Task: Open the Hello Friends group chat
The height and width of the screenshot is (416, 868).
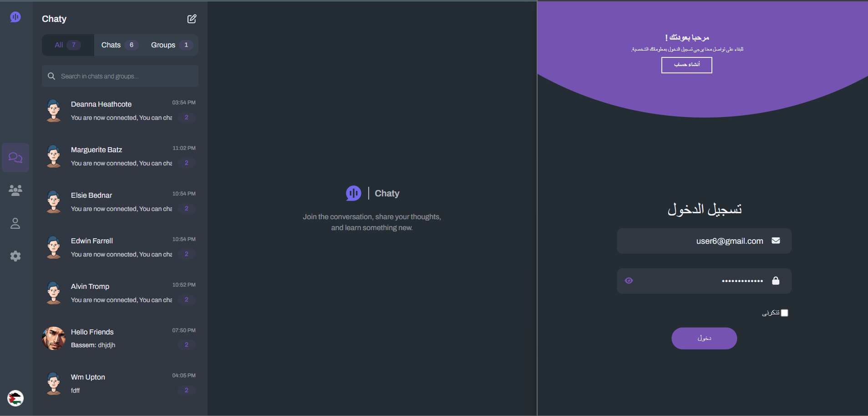Action: (x=120, y=338)
